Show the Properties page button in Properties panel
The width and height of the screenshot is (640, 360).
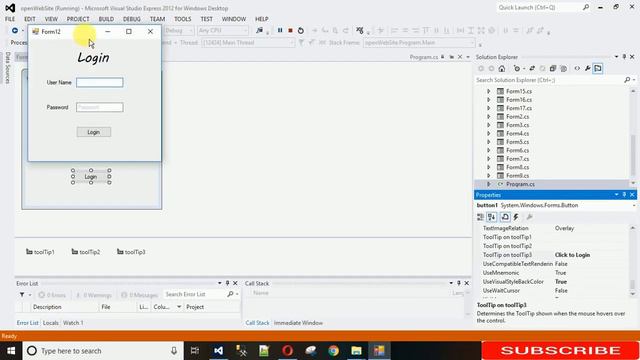(x=505, y=217)
